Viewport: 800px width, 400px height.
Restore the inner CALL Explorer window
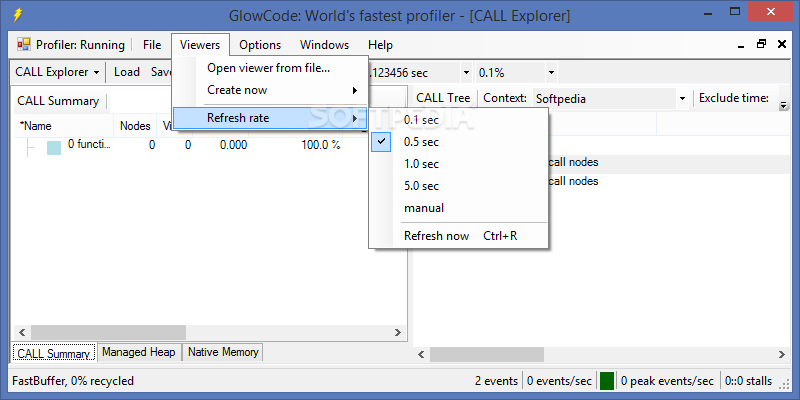coord(761,44)
